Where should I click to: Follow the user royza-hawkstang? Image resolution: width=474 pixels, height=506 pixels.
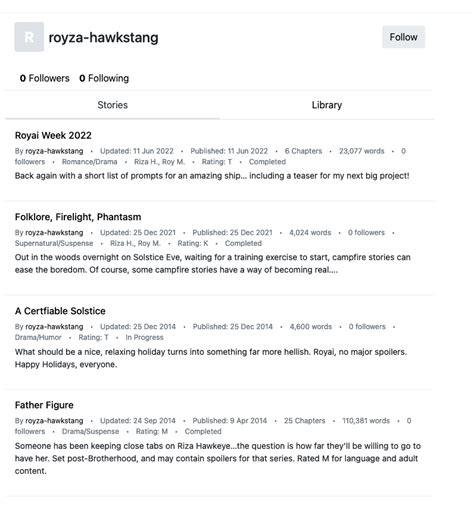405,37
